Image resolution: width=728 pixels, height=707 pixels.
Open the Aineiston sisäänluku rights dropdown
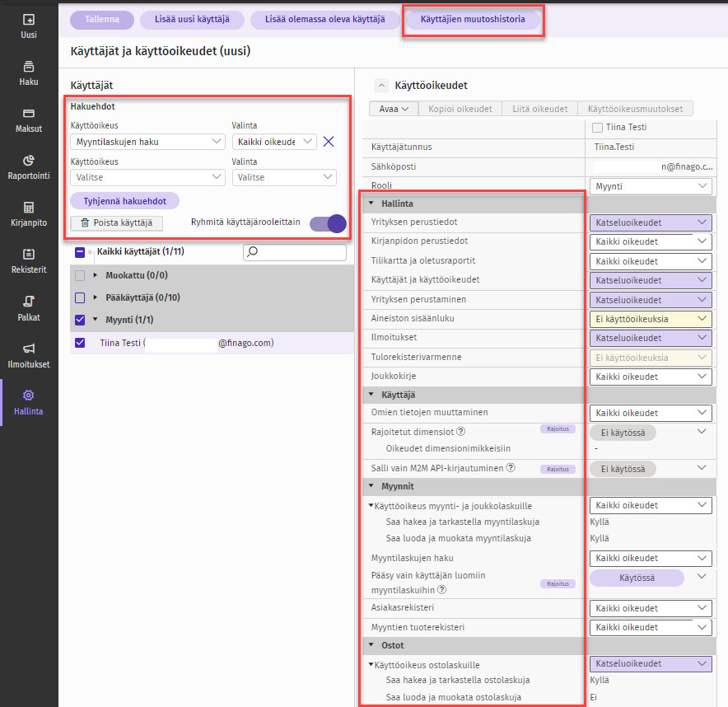651,319
